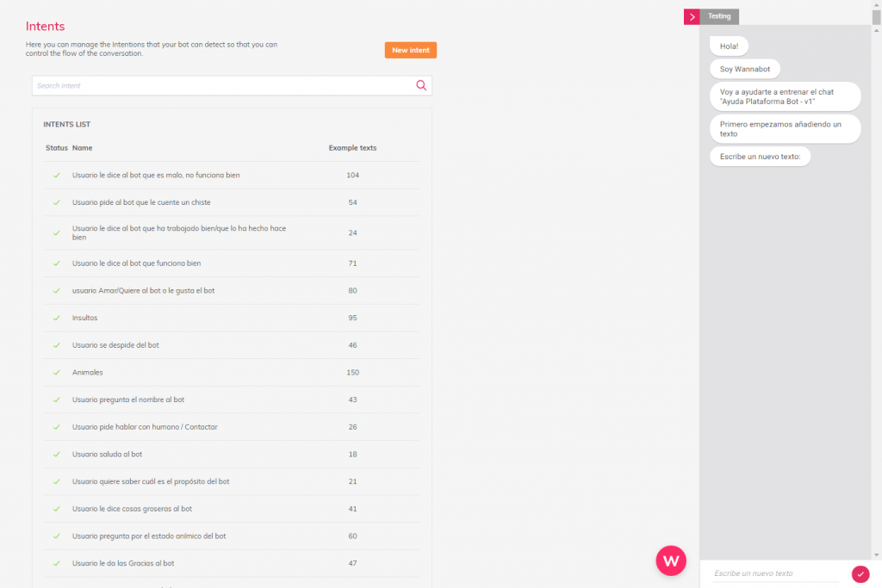Click the pink Wannabot floating logo button
This screenshot has width=882, height=588.
click(x=671, y=560)
